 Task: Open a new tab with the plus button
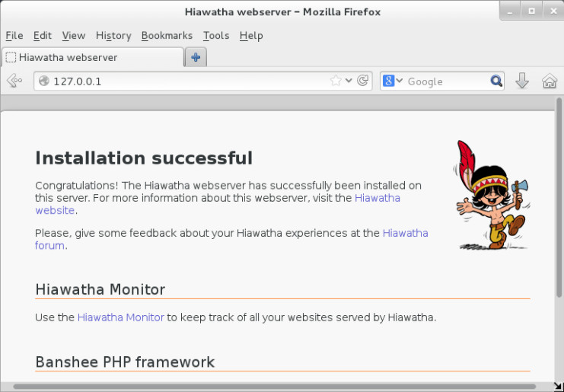click(196, 57)
